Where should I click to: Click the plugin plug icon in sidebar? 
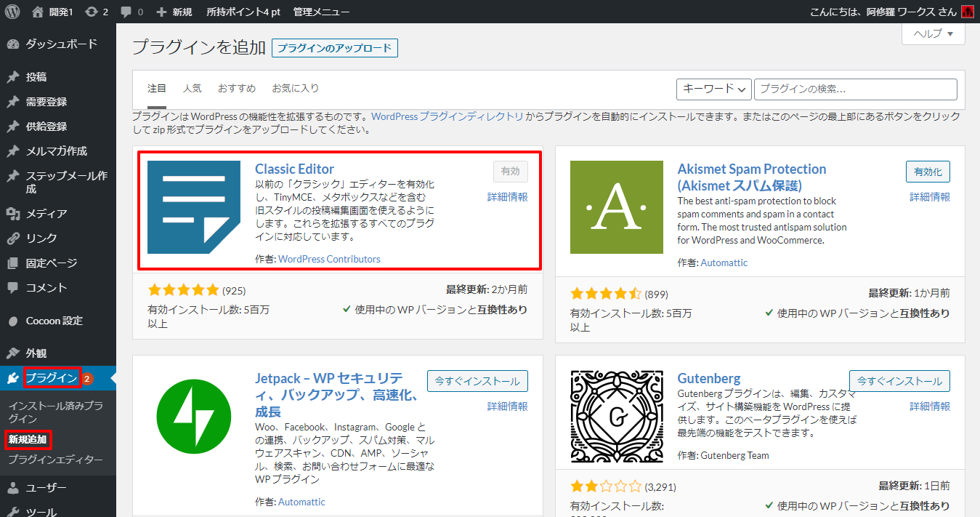12,378
